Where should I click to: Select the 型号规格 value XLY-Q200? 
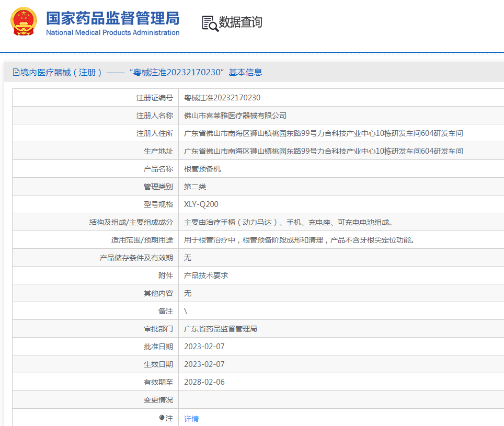(200, 204)
